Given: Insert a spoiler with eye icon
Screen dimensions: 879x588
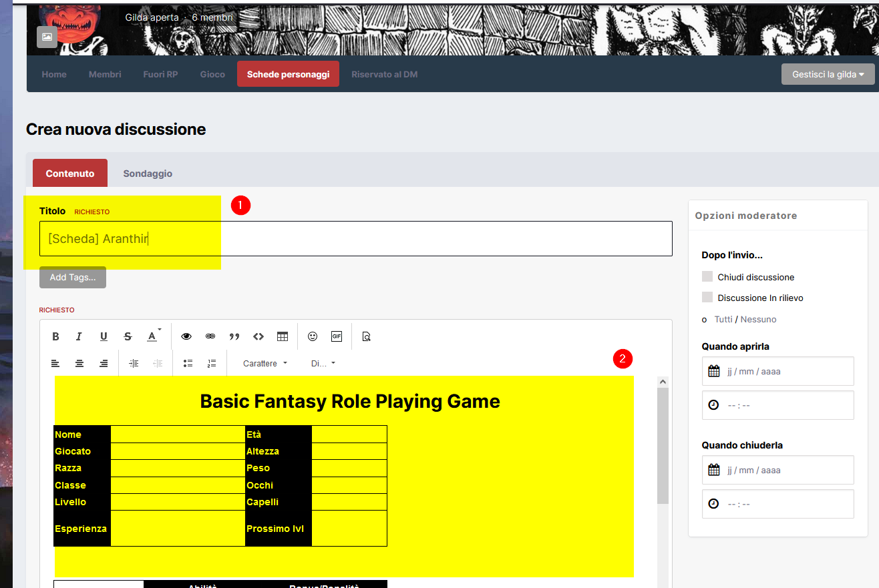Looking at the screenshot, I should point(186,337).
